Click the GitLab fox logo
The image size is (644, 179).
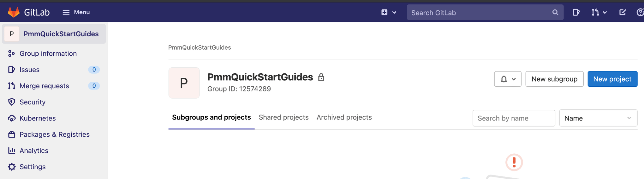(14, 12)
